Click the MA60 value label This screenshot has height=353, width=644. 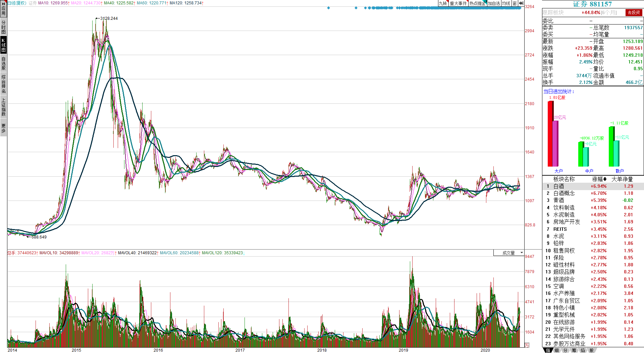point(152,3)
